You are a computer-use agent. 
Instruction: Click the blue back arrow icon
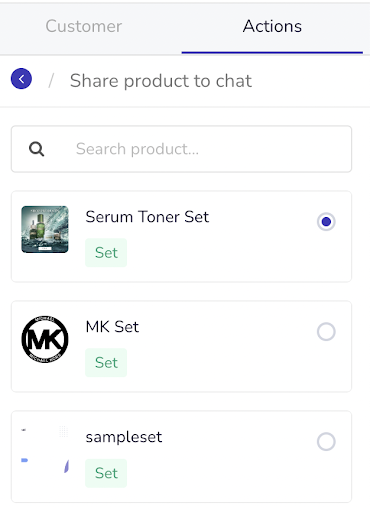(x=21, y=79)
